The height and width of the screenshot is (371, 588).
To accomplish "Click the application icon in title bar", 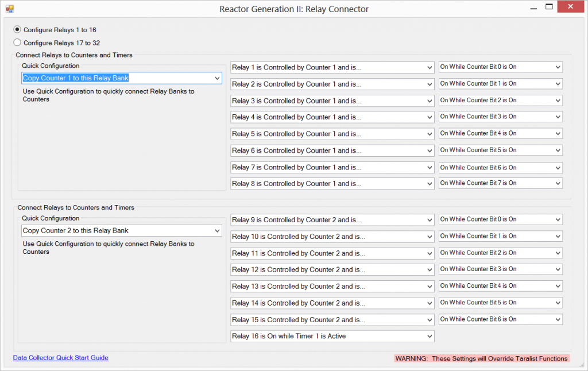I will coord(10,9).
